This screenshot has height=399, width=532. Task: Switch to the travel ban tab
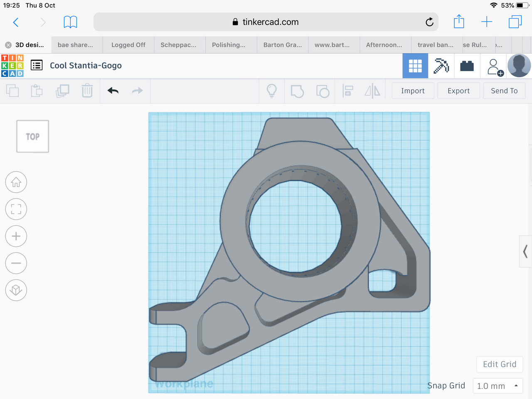click(x=436, y=45)
